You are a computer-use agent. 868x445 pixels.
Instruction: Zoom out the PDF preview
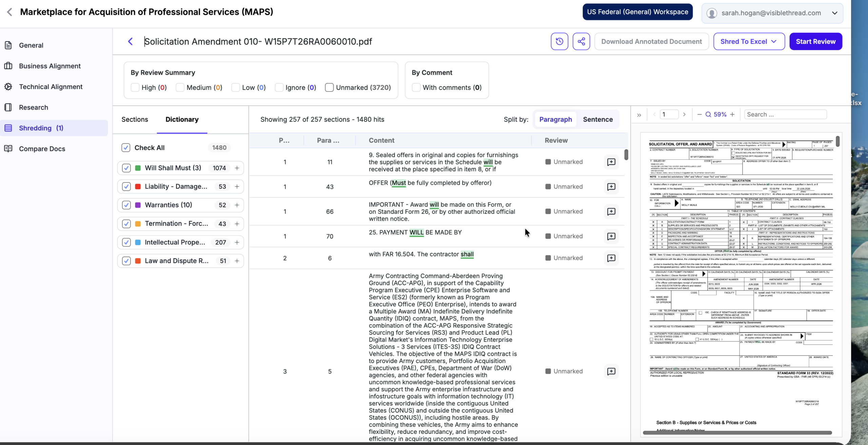699,115
